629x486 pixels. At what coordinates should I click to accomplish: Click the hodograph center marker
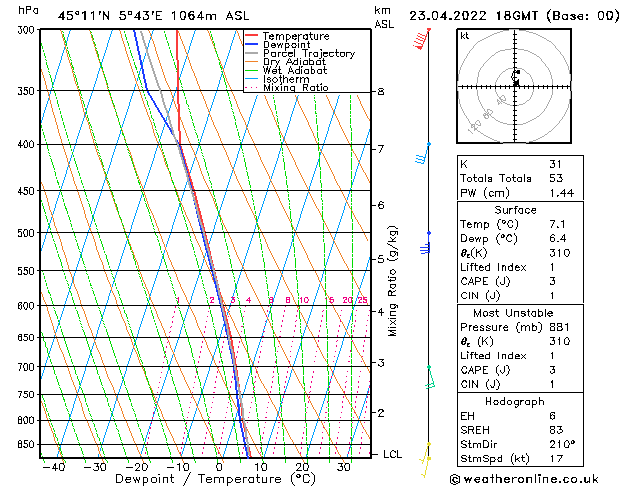(516, 77)
